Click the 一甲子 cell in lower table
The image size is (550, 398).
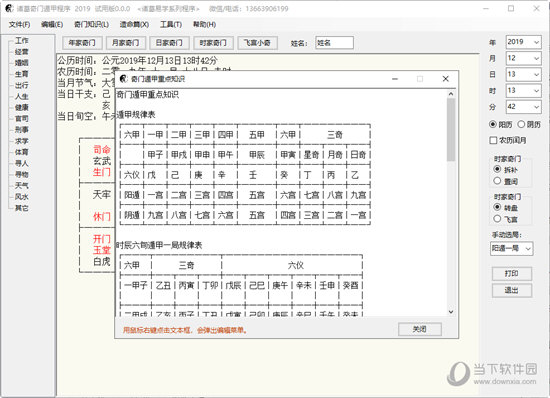click(x=136, y=285)
